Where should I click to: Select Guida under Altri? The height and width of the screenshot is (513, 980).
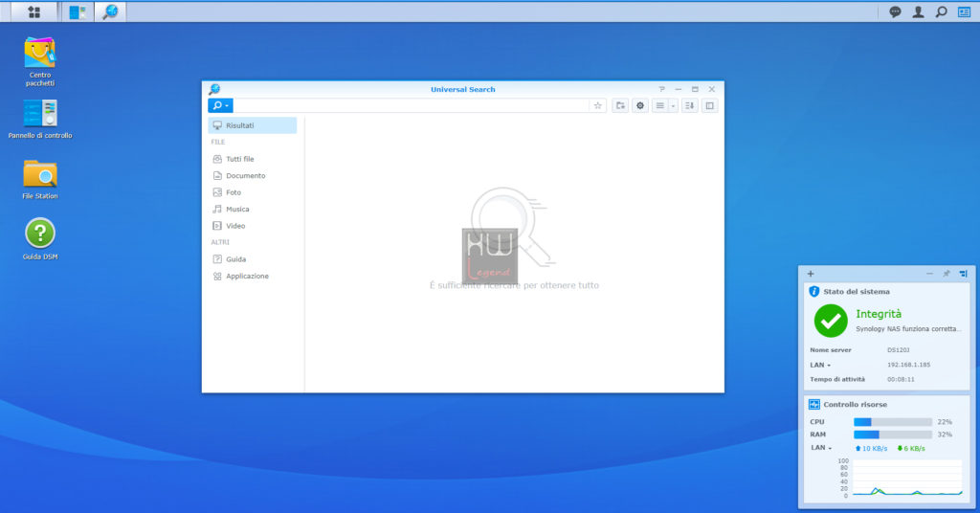tap(253, 258)
